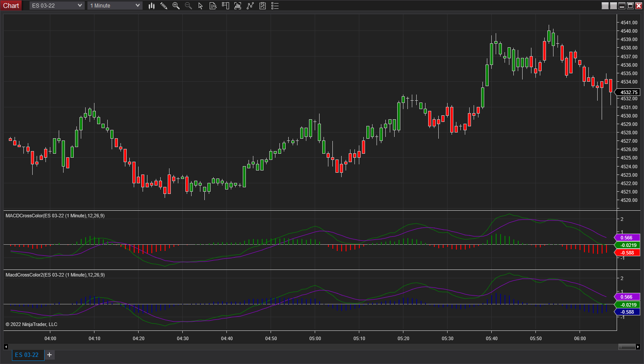Click the 05:40 time axis label
This screenshot has height=364, width=644.
tap(492, 338)
